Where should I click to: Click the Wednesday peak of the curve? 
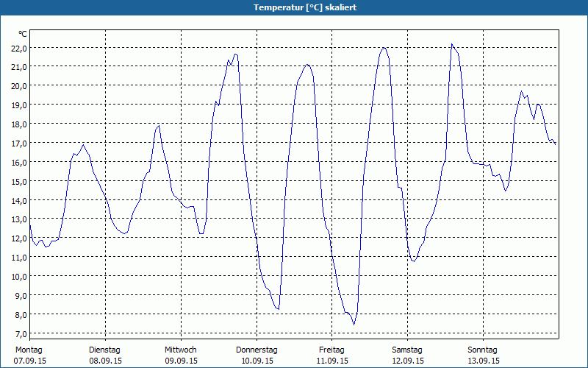pyautogui.click(x=235, y=54)
